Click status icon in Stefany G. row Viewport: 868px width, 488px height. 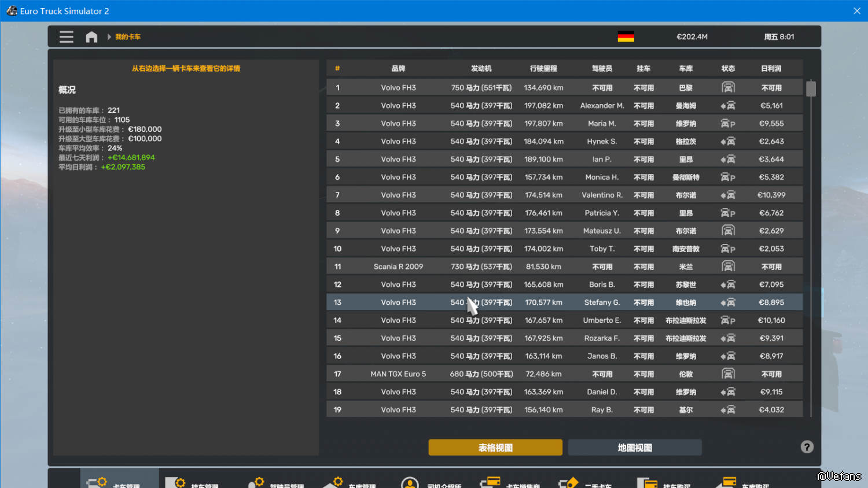coord(728,302)
